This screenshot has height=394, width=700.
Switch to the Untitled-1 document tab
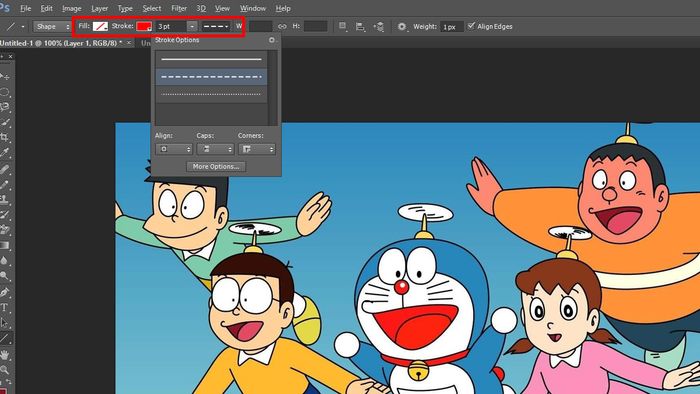[61, 43]
